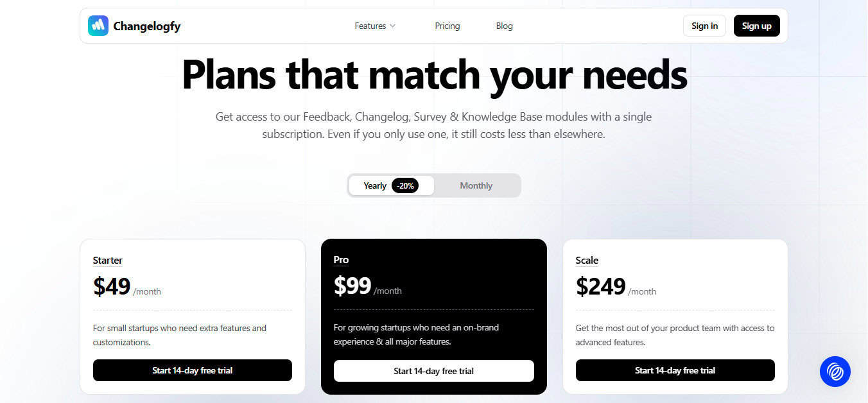Screen dimensions: 868x403
Task: Open the Pricing page
Action: pyautogui.click(x=447, y=26)
